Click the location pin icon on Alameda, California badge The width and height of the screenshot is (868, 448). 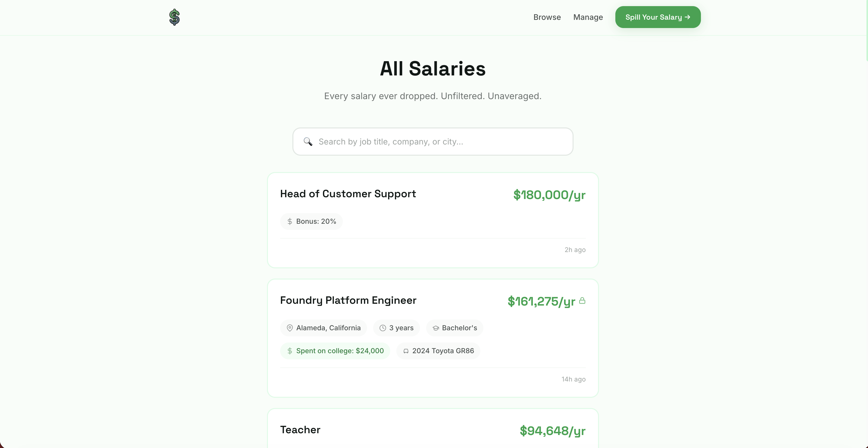click(x=290, y=328)
